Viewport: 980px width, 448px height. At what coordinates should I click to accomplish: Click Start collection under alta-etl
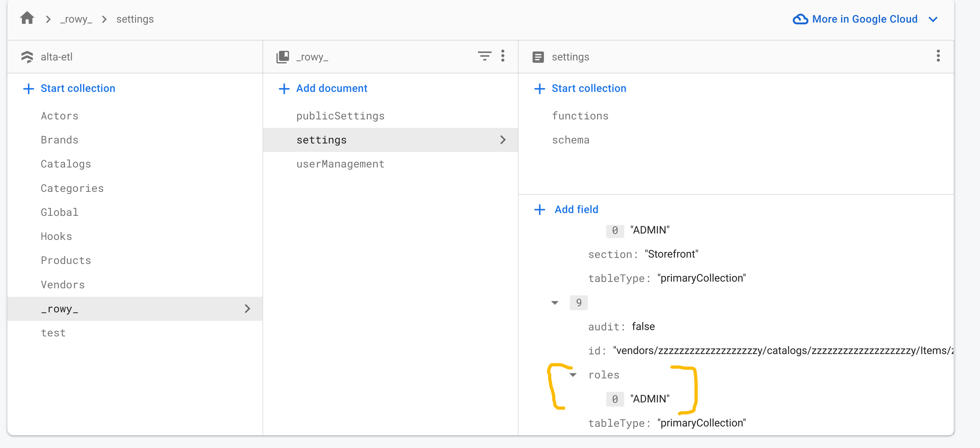coord(78,88)
